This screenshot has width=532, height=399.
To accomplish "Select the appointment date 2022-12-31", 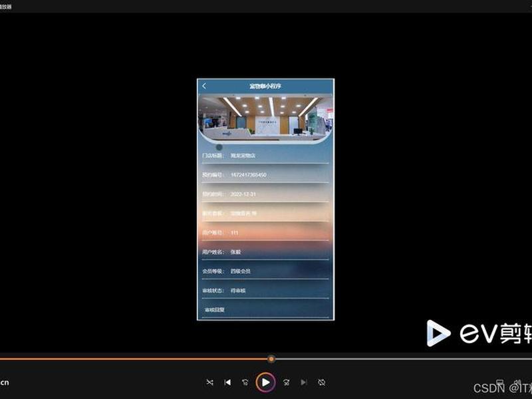I will tap(243, 194).
